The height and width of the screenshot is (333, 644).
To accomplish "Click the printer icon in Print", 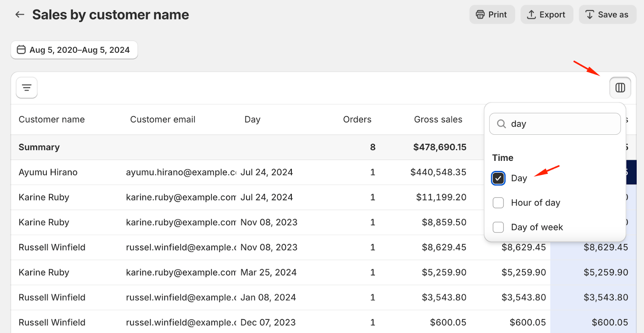I will point(480,15).
